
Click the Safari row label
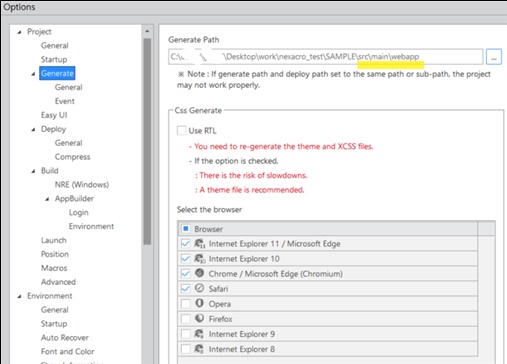[x=218, y=289]
